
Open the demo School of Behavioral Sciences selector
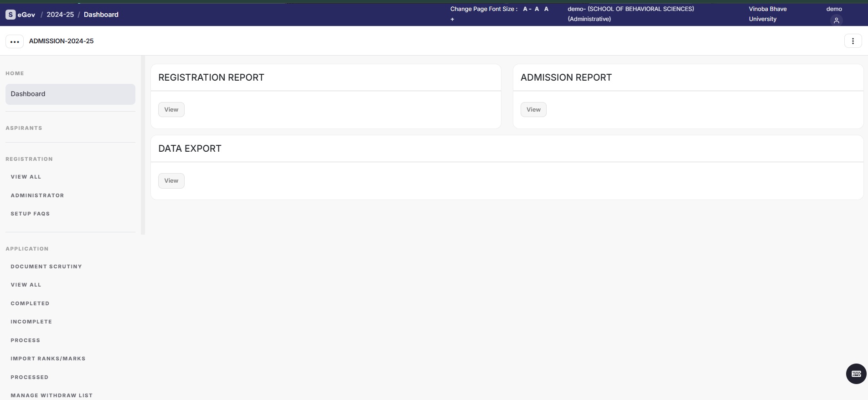point(630,14)
